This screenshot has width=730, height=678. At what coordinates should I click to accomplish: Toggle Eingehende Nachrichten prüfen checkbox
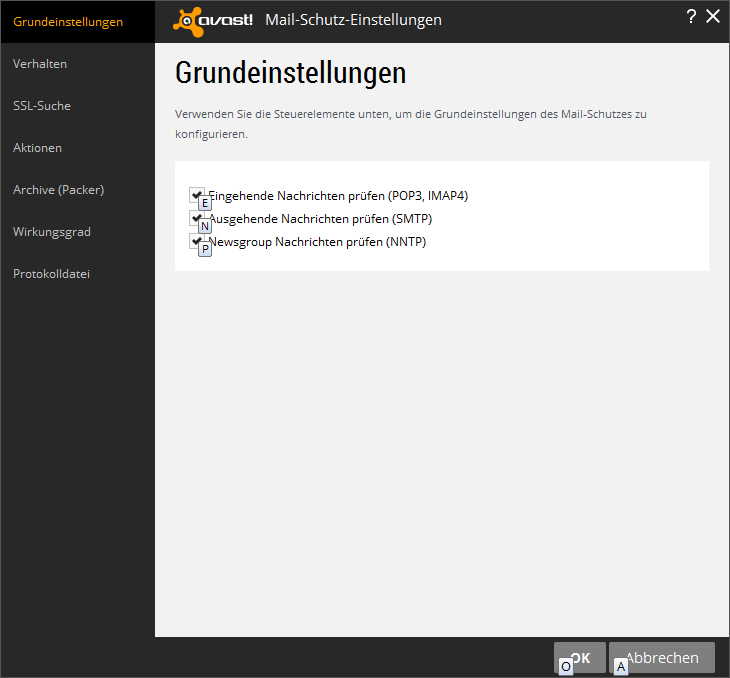click(x=196, y=195)
